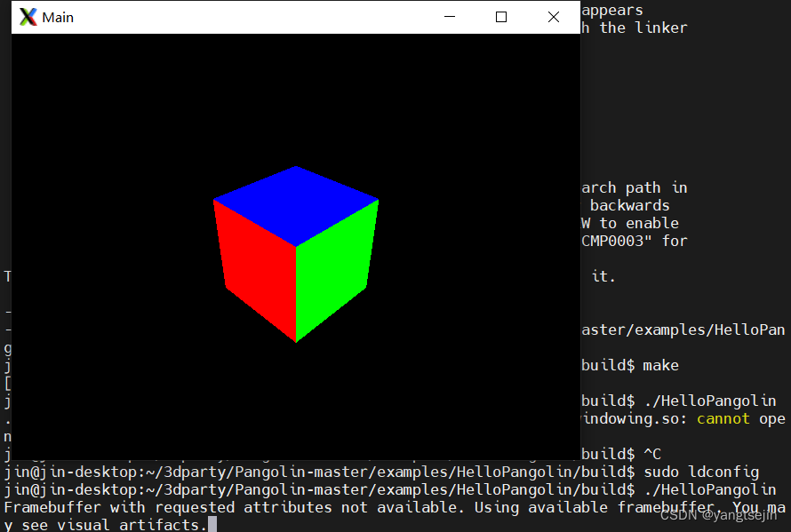This screenshot has height=532, width=791.
Task: Click the 'build$ make' terminal line
Action: pyautogui.click(x=630, y=365)
